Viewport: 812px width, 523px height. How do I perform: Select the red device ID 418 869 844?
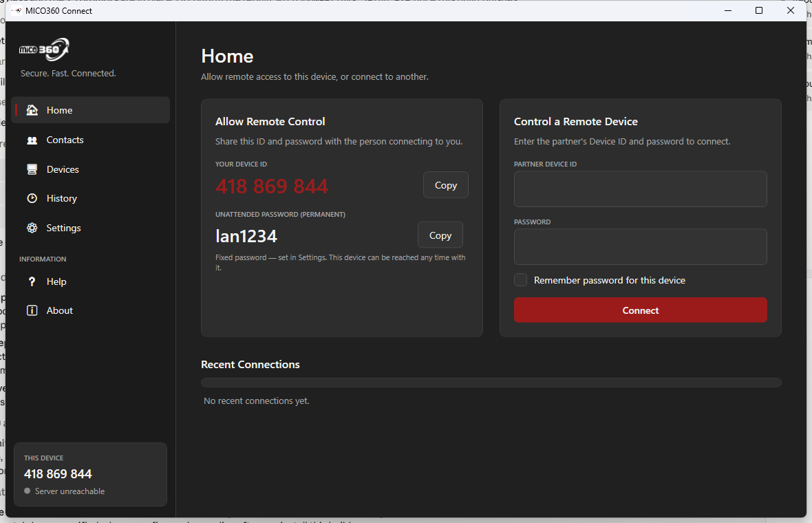272,186
